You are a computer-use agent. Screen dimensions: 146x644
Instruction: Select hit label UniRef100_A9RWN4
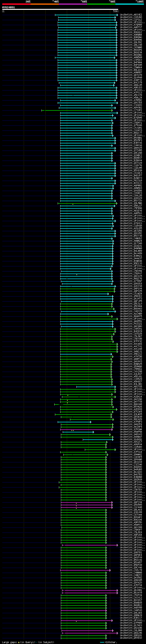pos(131,35)
